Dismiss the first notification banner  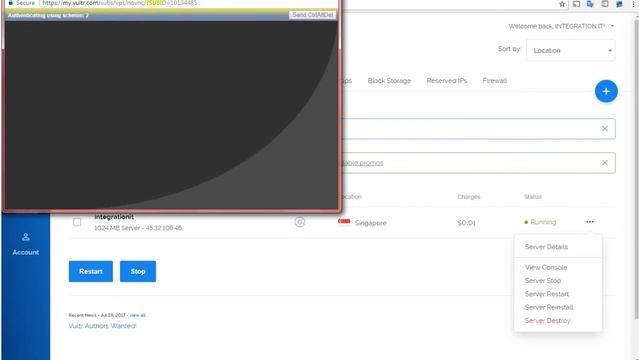[604, 129]
